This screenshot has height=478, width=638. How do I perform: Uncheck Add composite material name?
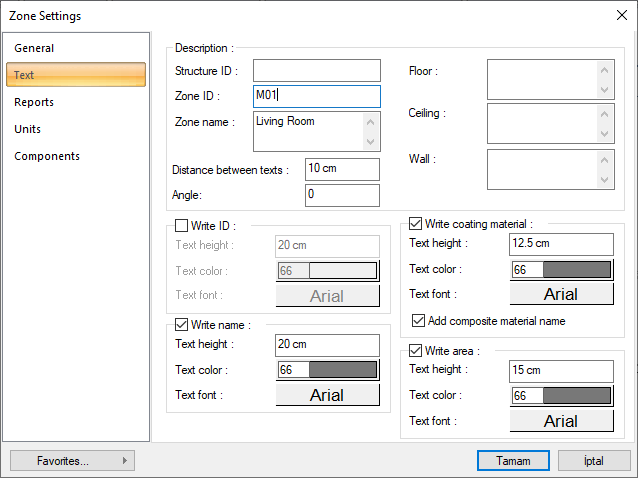(420, 321)
